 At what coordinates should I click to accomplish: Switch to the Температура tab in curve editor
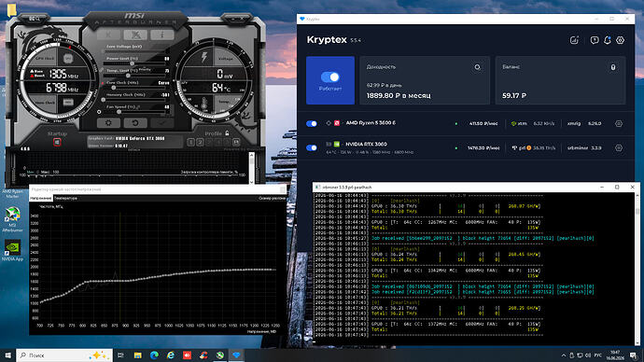click(x=65, y=198)
